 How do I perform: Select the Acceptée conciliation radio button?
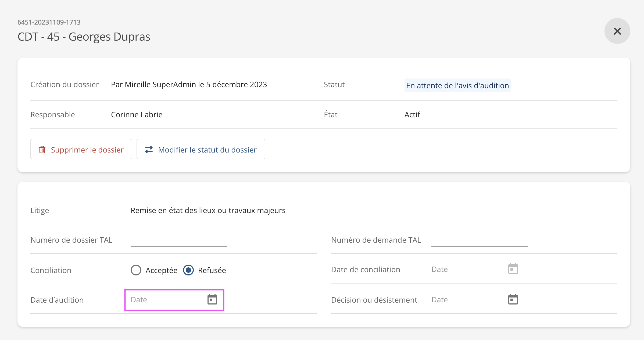pyautogui.click(x=136, y=270)
